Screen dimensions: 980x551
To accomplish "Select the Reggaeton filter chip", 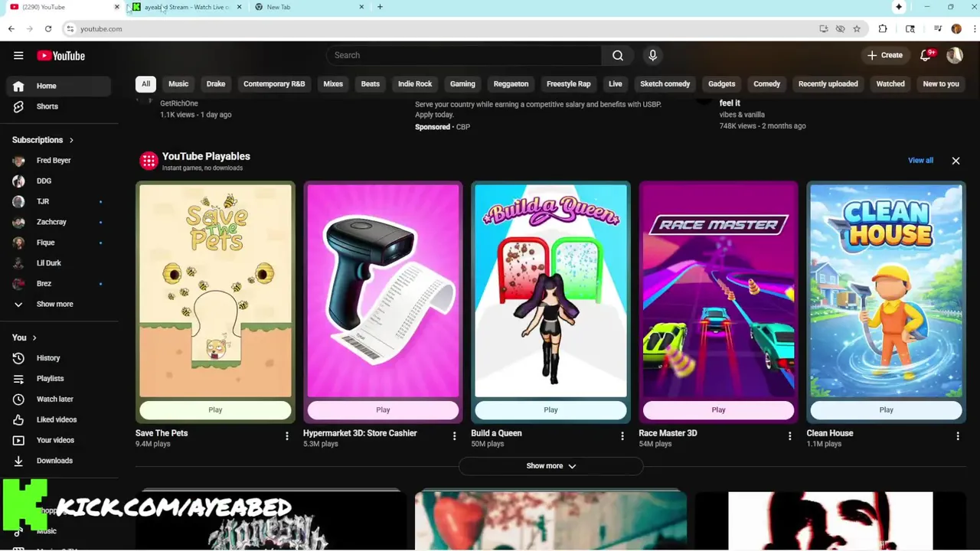I will click(511, 84).
